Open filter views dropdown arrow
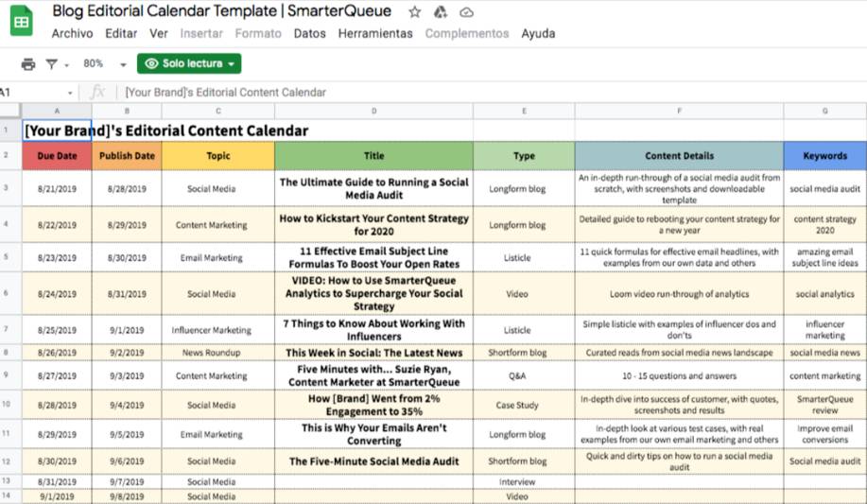This screenshot has height=504, width=867. pyautogui.click(x=66, y=65)
